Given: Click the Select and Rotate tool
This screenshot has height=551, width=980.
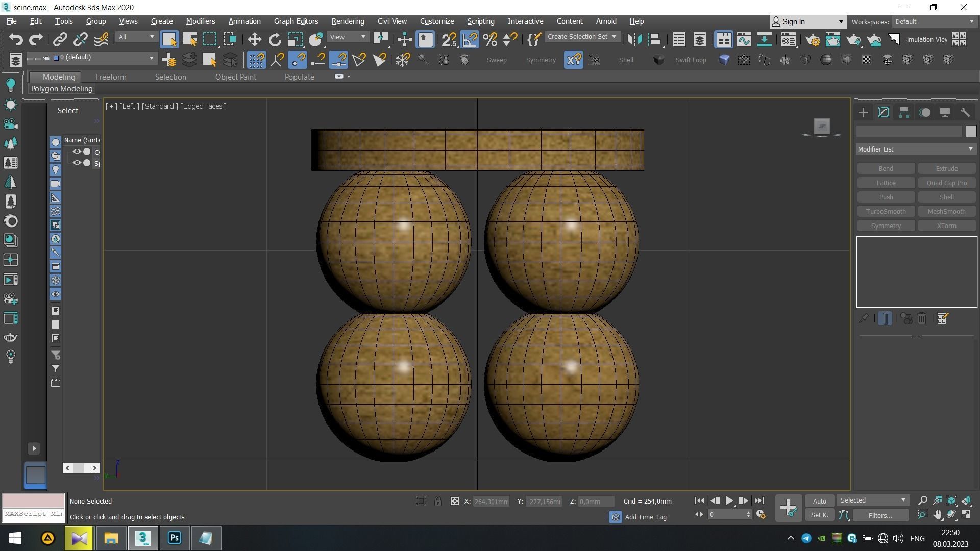Looking at the screenshot, I should click(275, 39).
